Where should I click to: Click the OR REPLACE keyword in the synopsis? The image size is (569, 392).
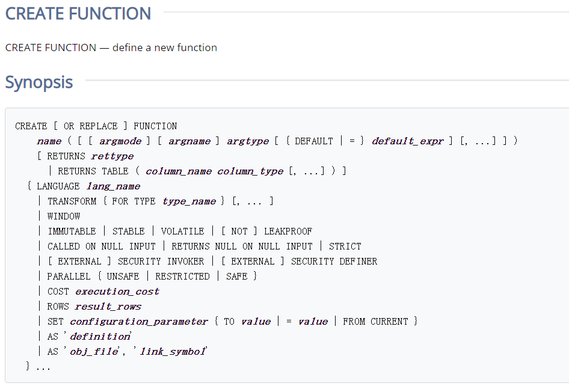point(90,126)
